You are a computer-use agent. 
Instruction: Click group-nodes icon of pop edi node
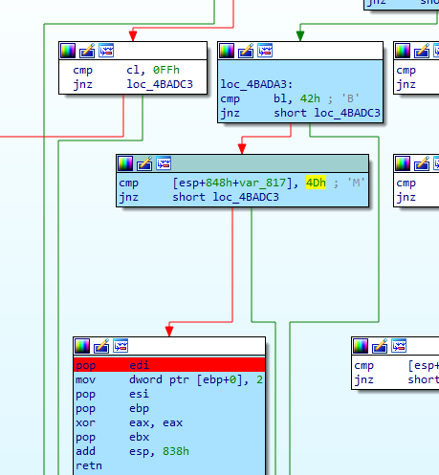click(121, 346)
